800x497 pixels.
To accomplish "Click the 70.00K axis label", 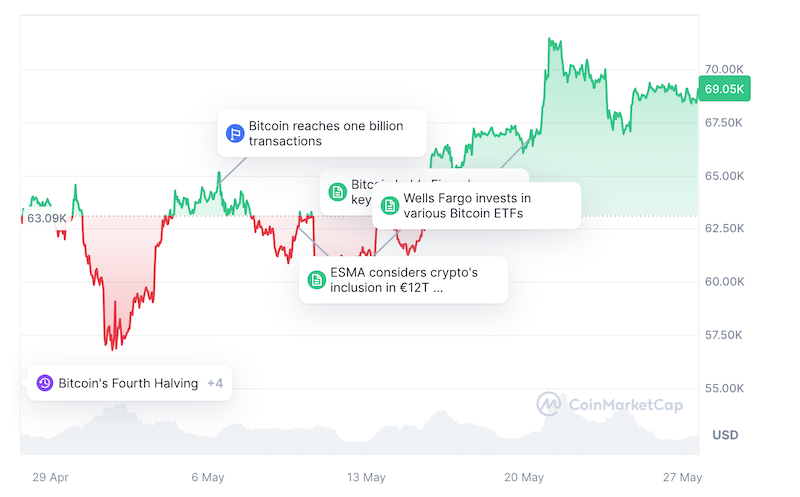I will [724, 69].
